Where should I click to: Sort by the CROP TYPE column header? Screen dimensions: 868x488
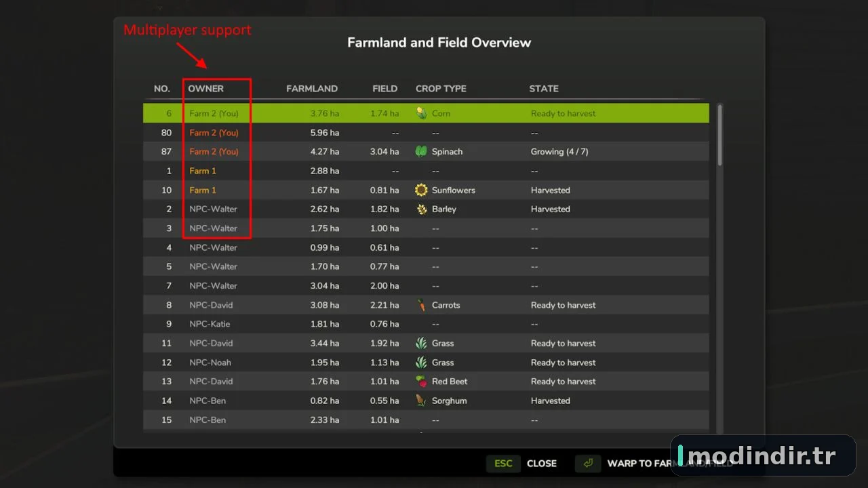coord(441,89)
